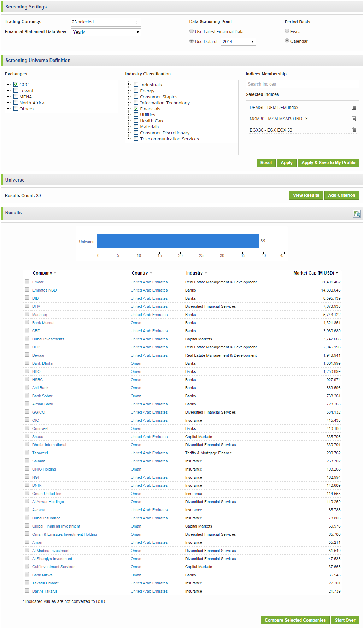Tick the North Africa checkbox
Viewport: 364px width, 628px height.
(x=16, y=103)
